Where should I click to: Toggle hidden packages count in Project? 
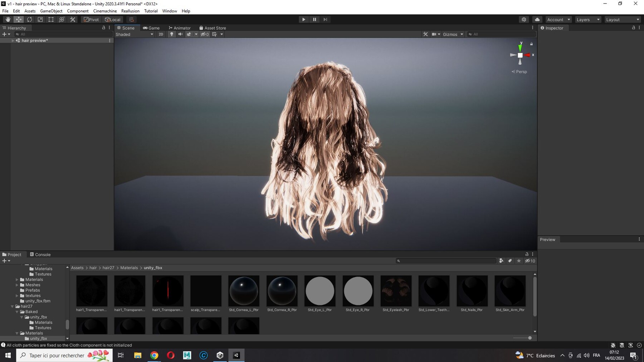point(530,261)
